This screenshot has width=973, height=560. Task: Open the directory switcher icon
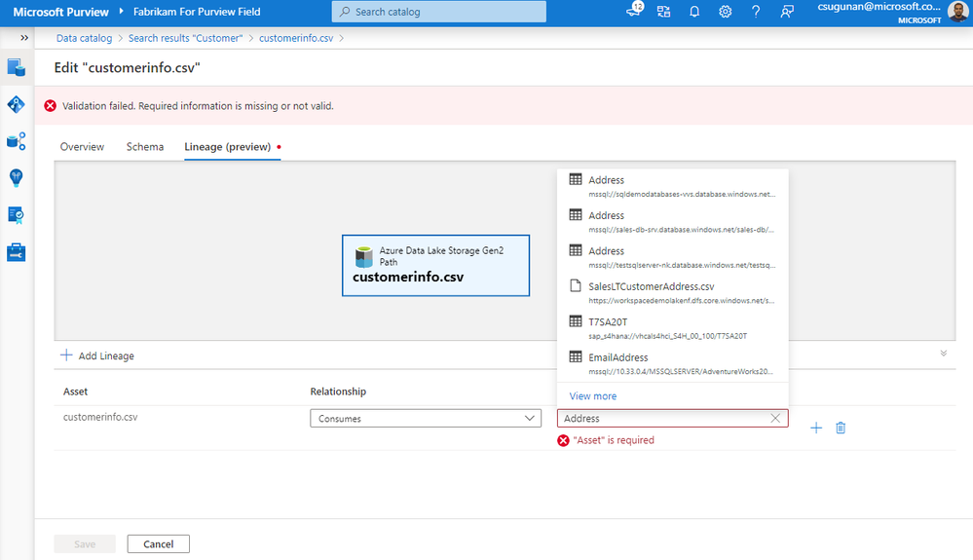pos(663,12)
